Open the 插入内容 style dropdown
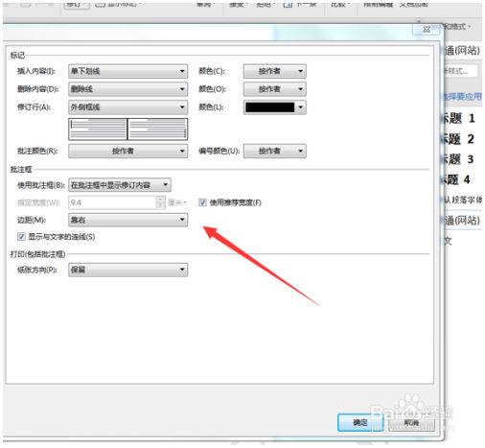Viewport: 485px width, 448px height. pos(127,71)
